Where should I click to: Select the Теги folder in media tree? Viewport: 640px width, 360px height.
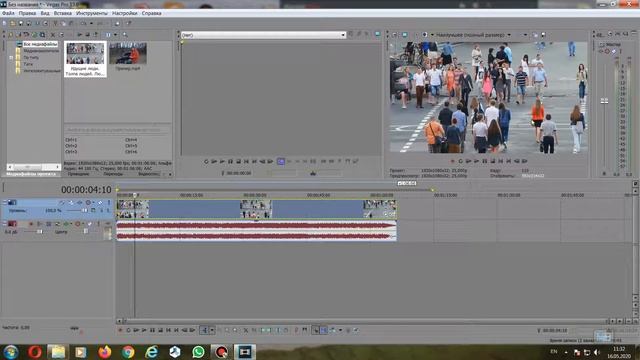click(28, 64)
